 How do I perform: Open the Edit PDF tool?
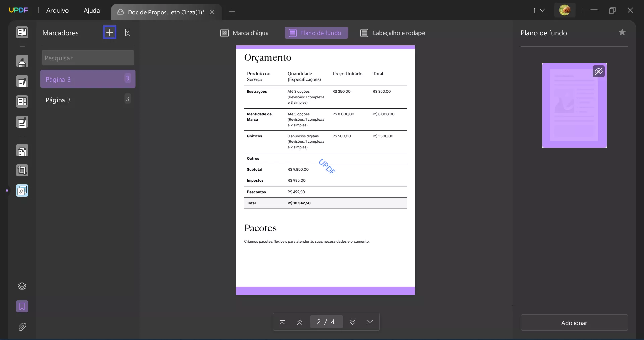pyautogui.click(x=22, y=82)
